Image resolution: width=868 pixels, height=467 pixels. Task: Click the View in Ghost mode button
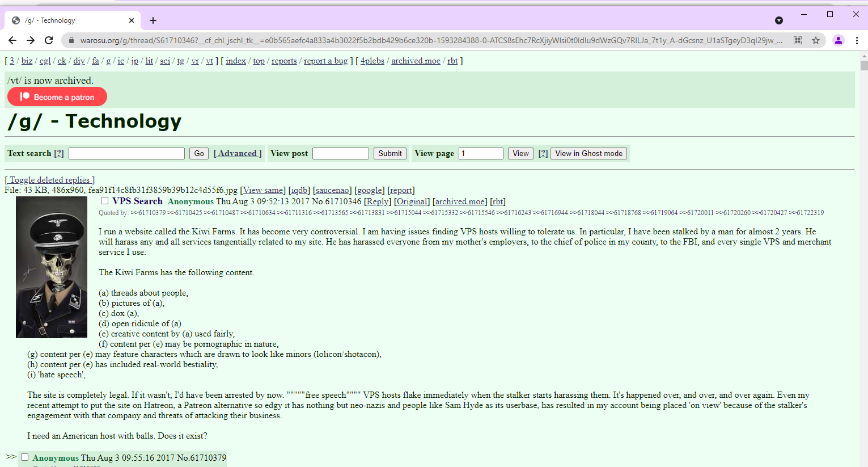coord(588,153)
